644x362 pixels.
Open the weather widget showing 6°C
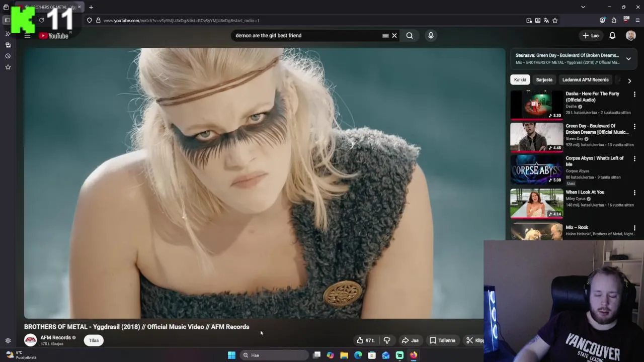[x=20, y=355]
